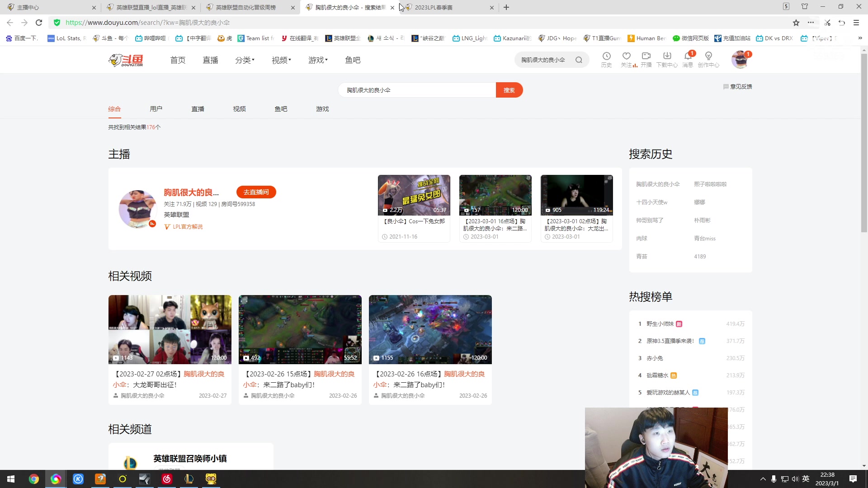The width and height of the screenshot is (868, 488).
Task: Select the 用户 results tab
Action: click(156, 109)
